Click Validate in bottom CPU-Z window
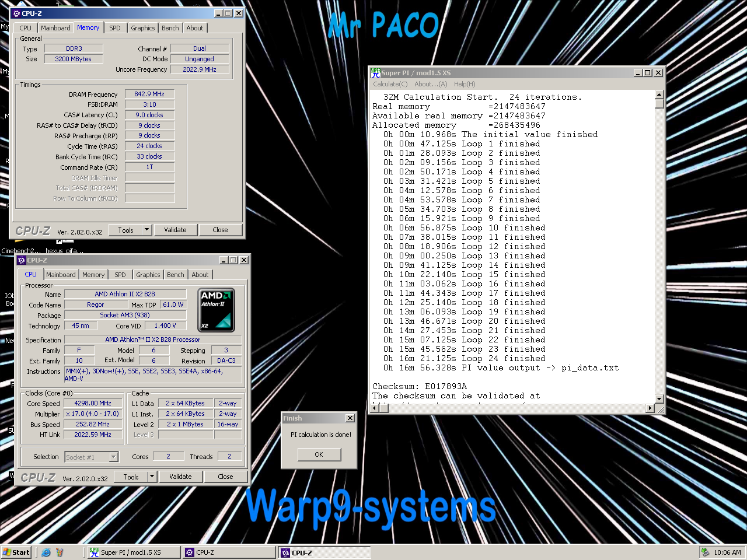The width and height of the screenshot is (747, 560). [x=180, y=477]
